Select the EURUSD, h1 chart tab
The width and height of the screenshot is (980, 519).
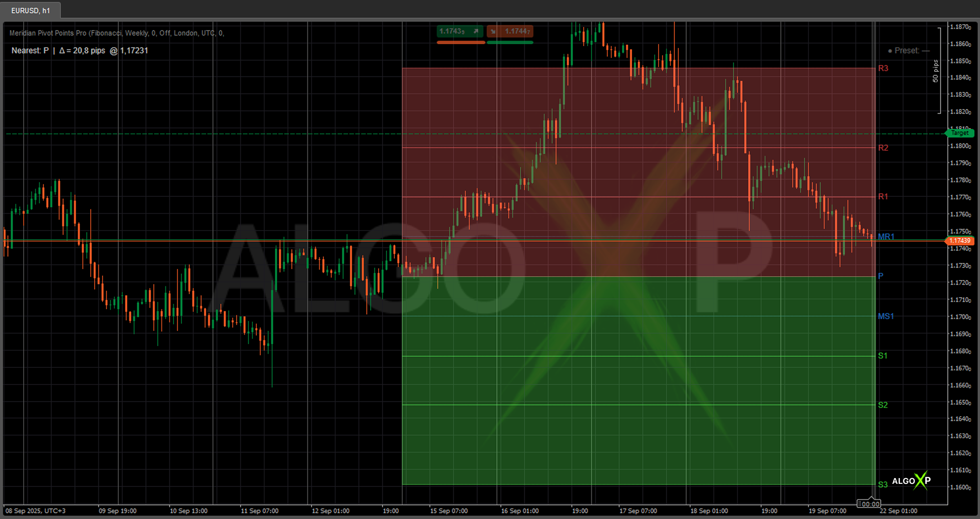click(31, 11)
